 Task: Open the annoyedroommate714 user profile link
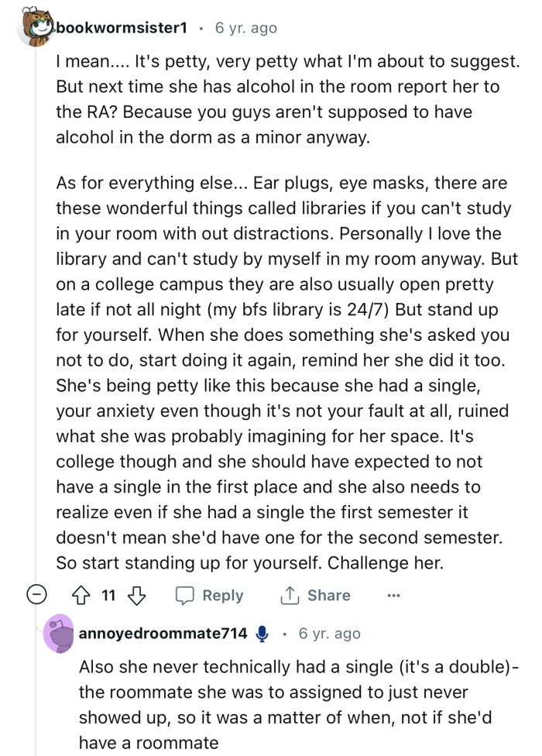[163, 634]
